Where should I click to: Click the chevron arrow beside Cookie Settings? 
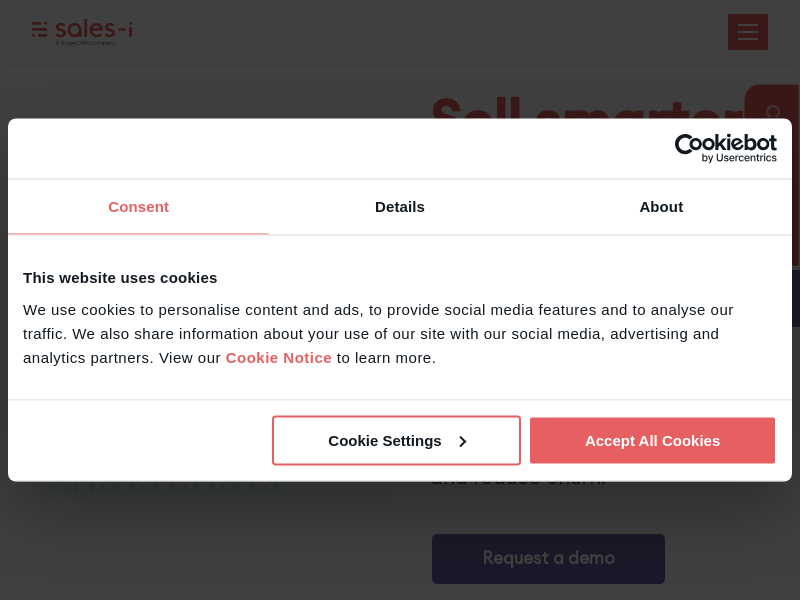(x=462, y=441)
